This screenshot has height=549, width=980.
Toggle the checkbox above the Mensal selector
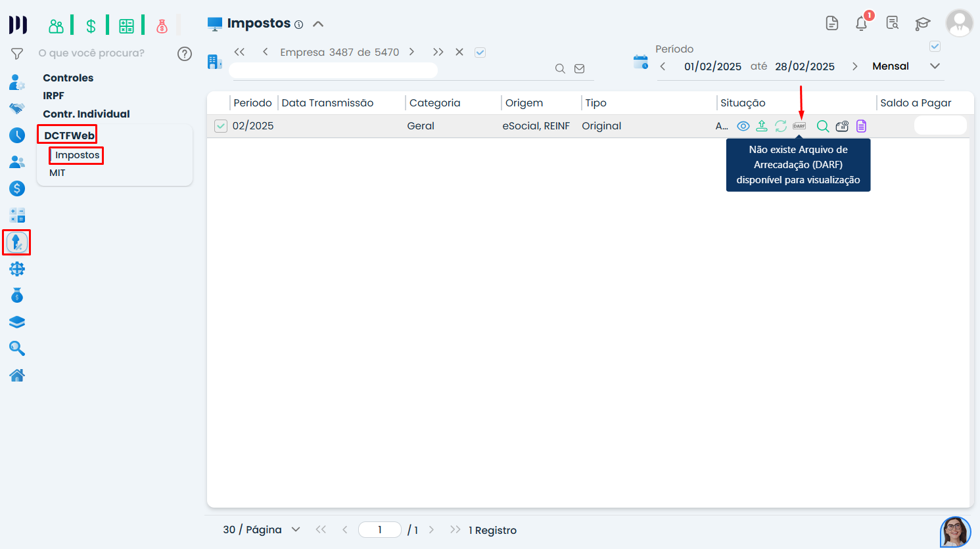(x=935, y=47)
